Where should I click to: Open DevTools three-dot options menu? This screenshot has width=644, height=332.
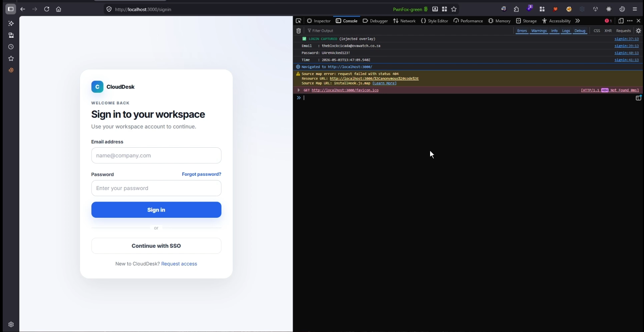[x=630, y=21]
